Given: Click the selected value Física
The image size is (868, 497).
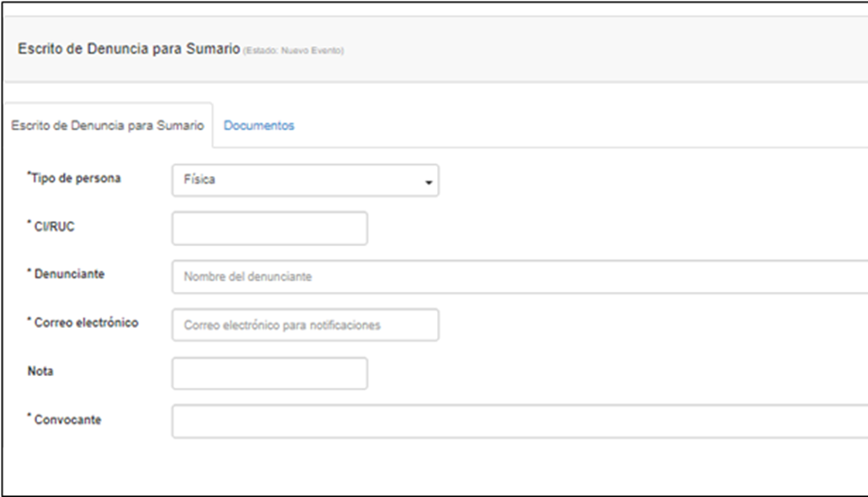Looking at the screenshot, I should click(x=200, y=180).
